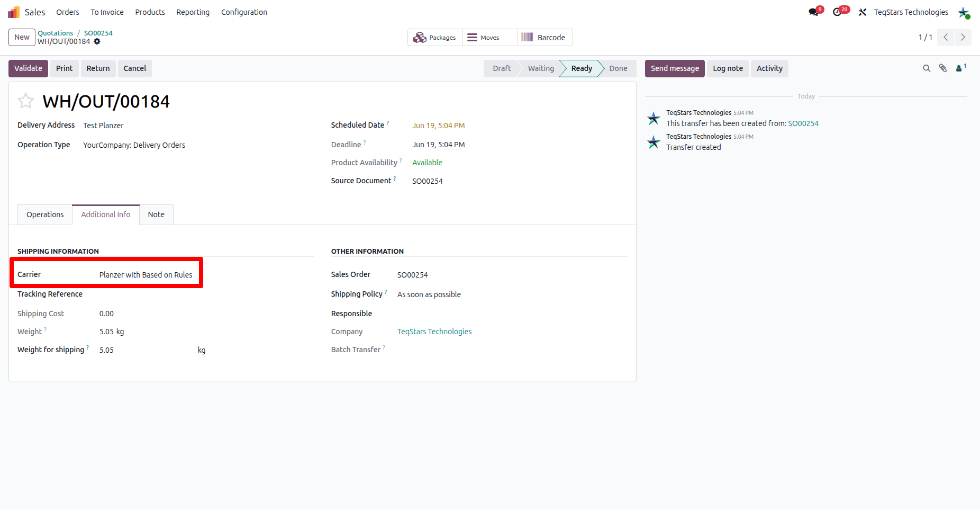Screen dimensions: 980x509
Task: Go to previous record arrow
Action: coord(946,37)
